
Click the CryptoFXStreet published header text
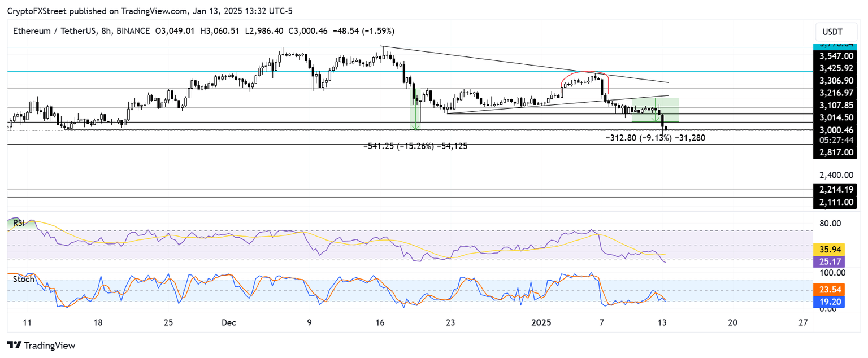(150, 11)
